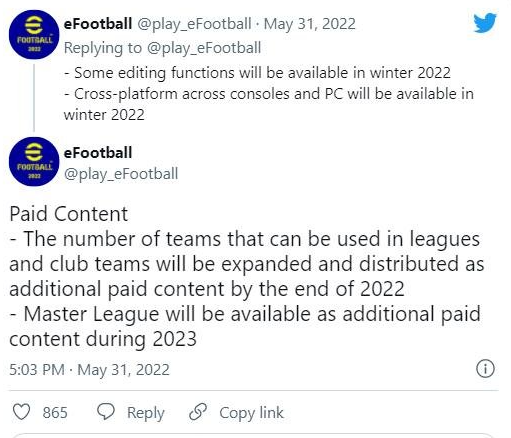Open the @play_eFootball mention after Replying to
The height and width of the screenshot is (438, 511).
pos(204,48)
